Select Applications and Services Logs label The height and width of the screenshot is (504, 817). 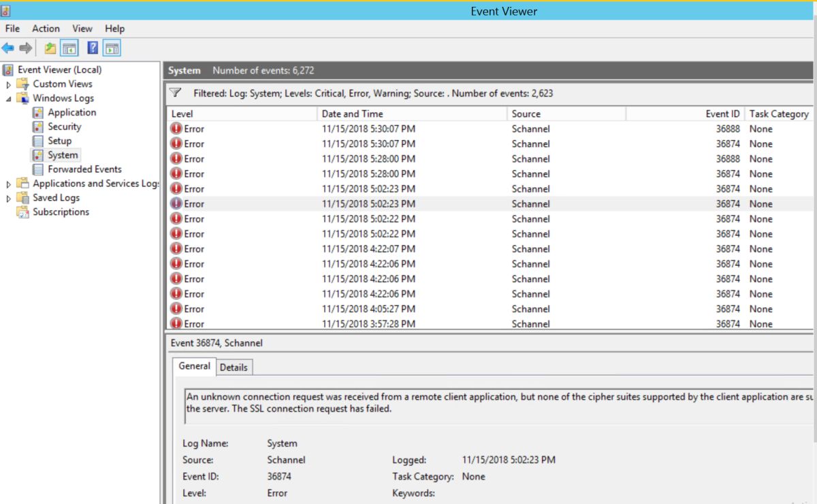pos(95,184)
